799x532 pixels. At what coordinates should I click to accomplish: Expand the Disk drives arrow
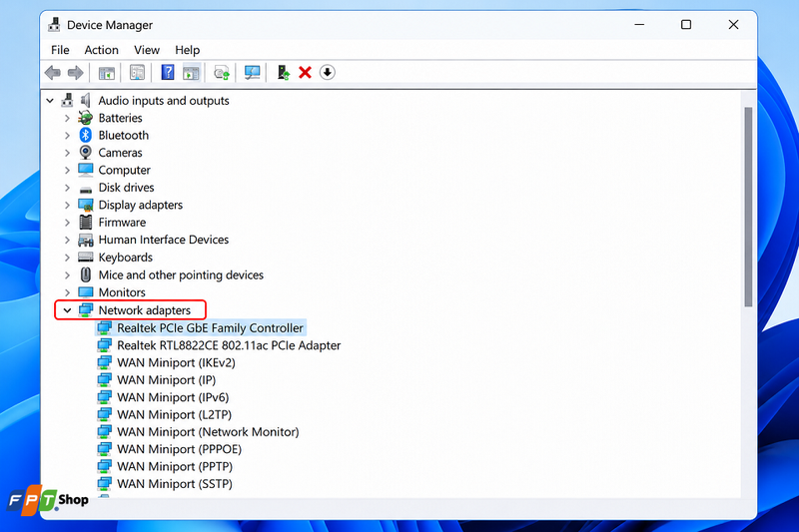pyautogui.click(x=67, y=188)
